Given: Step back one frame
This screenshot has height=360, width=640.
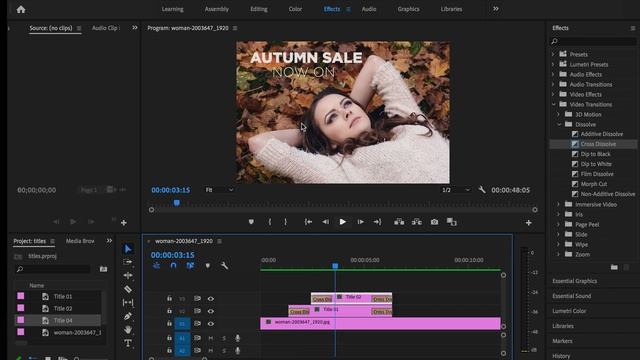Looking at the screenshot, I should (325, 222).
